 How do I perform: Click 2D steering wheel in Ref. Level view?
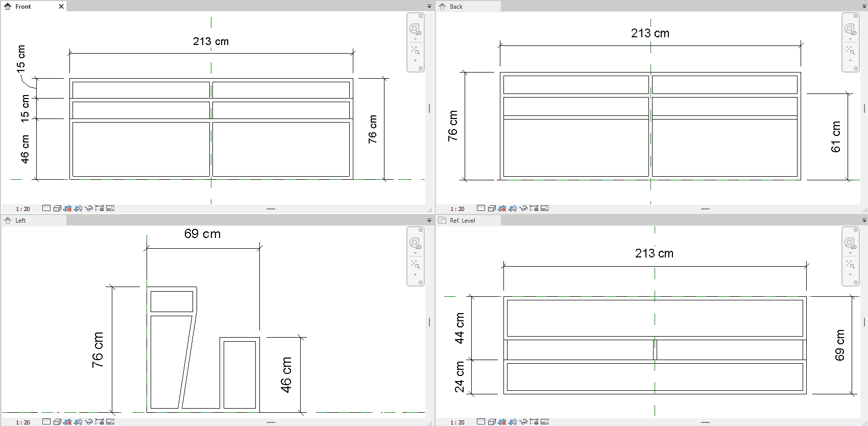click(850, 243)
